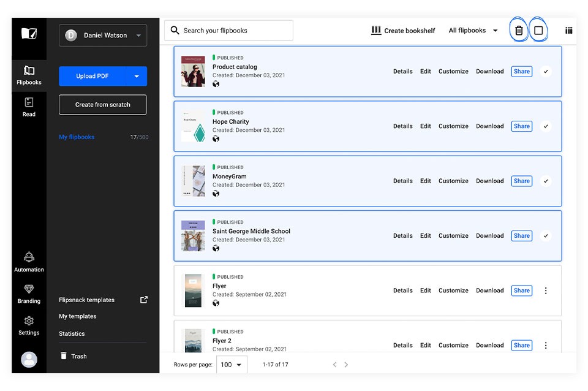Screen dimensions: 588x391
Task: Click the Hope Charity cover thumbnail
Action: pos(193,126)
